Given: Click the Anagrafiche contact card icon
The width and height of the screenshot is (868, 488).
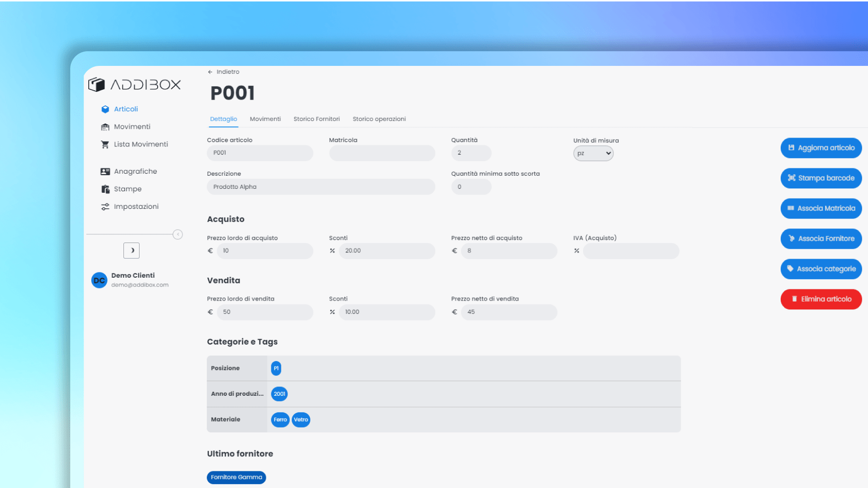Looking at the screenshot, I should 105,172.
